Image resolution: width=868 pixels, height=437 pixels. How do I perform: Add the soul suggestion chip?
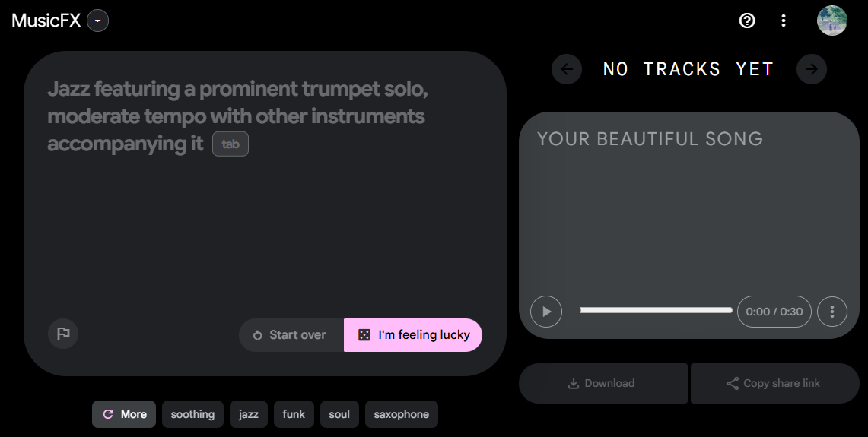click(x=339, y=414)
